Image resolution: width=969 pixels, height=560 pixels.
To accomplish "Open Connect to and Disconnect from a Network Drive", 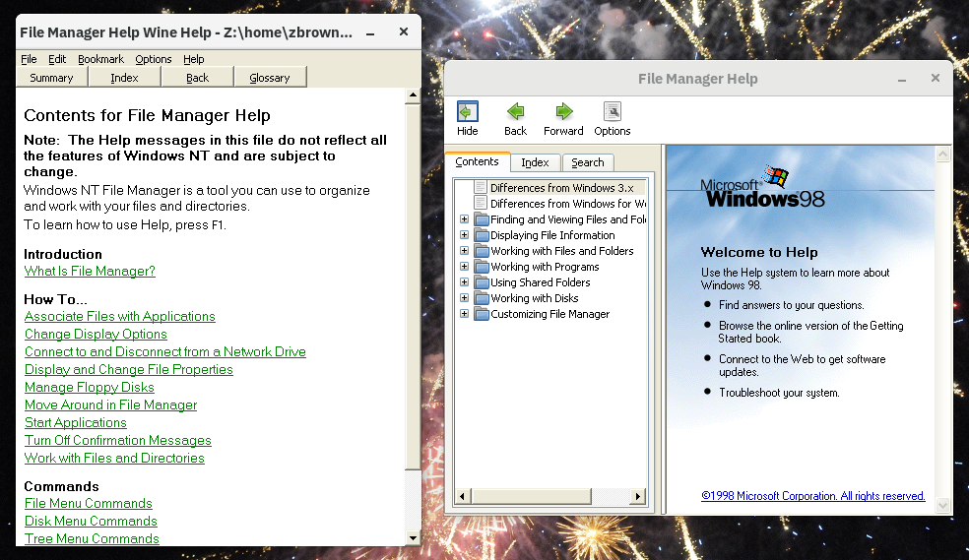I will point(165,352).
